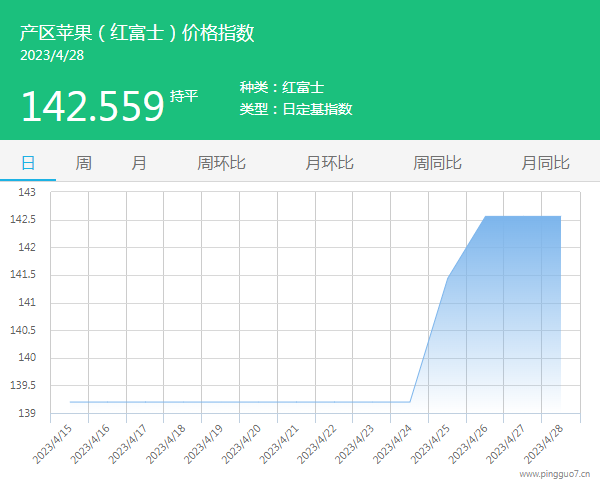
Task: Click the y-axis label 139.5
Action: click(x=23, y=385)
